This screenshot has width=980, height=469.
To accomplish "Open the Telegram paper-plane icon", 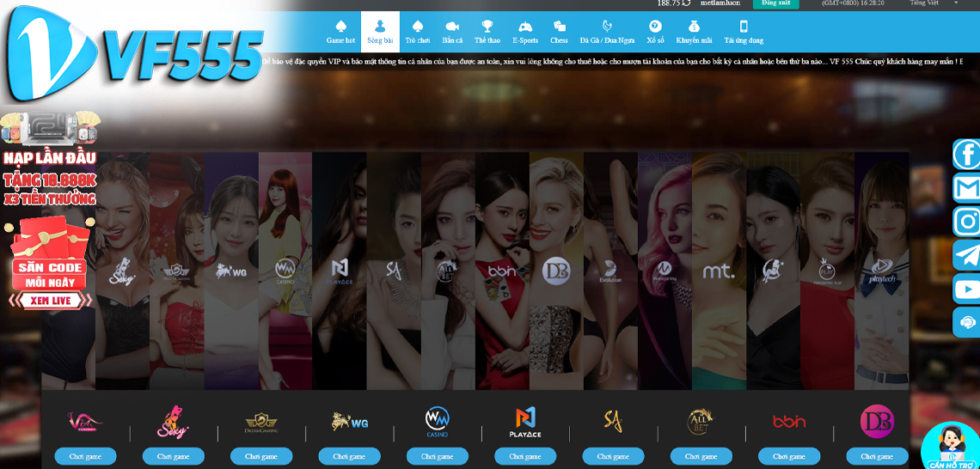I will tap(966, 255).
